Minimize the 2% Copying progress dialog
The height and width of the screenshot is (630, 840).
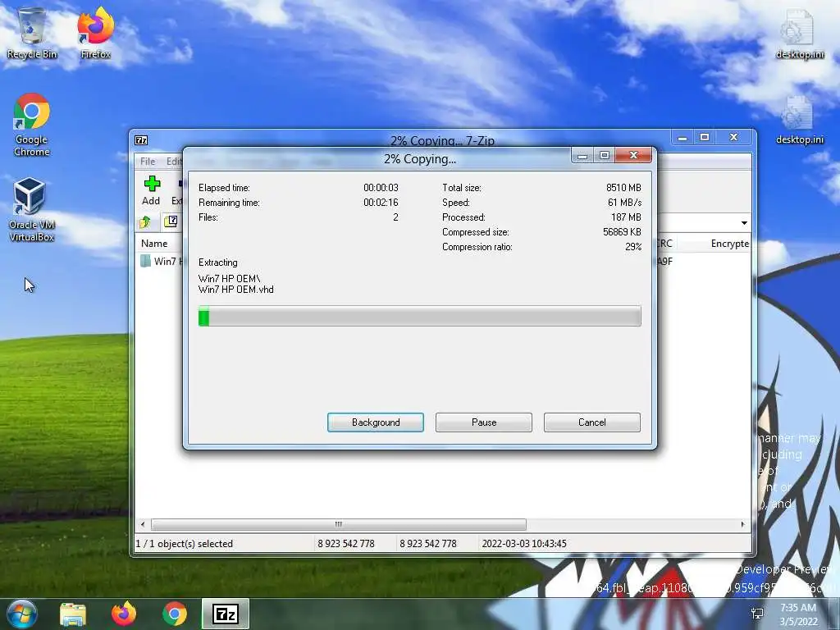pos(583,155)
